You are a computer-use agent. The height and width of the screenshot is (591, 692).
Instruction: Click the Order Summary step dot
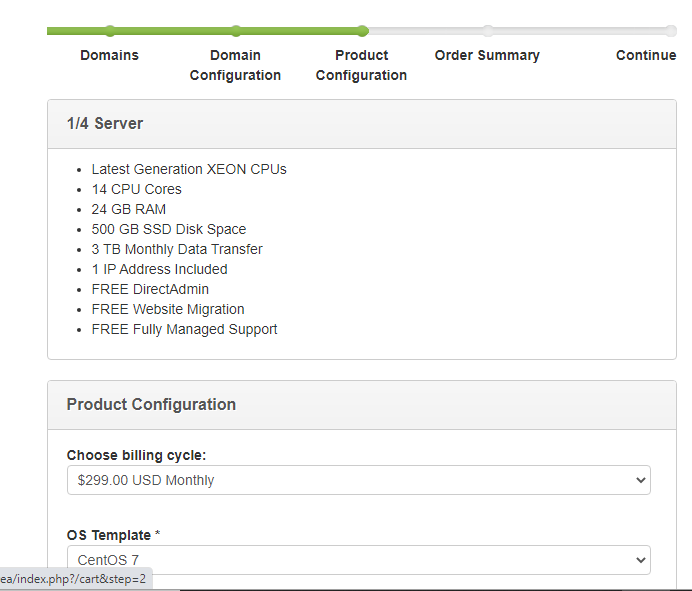[487, 31]
